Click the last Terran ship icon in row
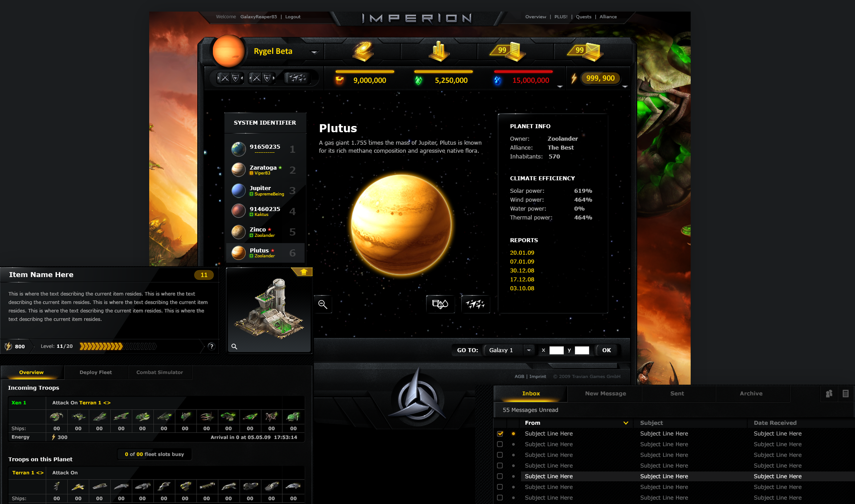The height and width of the screenshot is (504, 855). pos(293,486)
